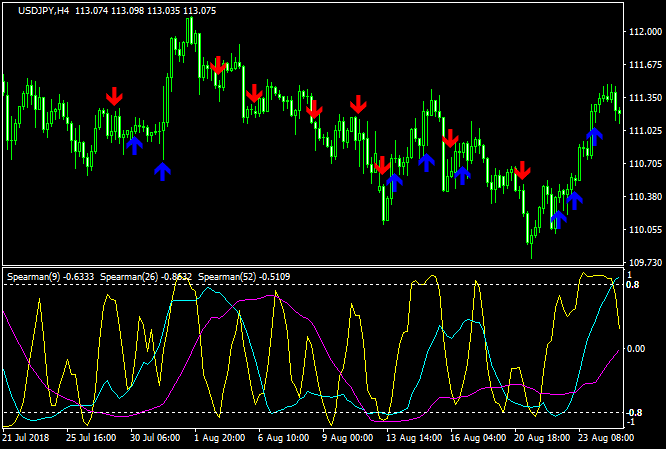
Task: Click the Spearman(26) -0.8632 indicator label
Action: (x=146, y=277)
